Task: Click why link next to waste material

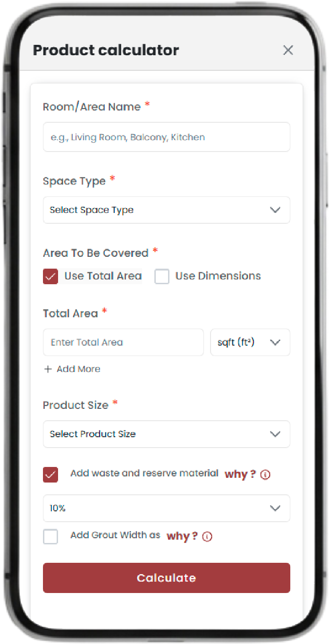Action: click(x=240, y=475)
